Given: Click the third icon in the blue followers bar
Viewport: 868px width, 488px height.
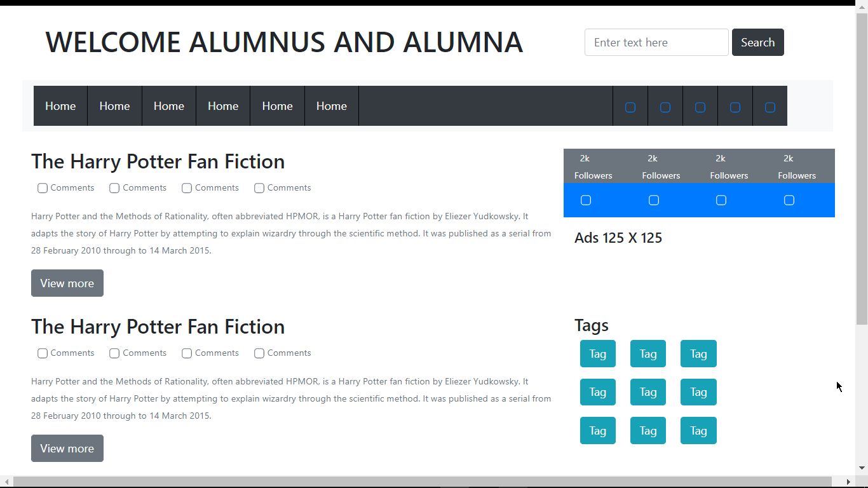Looking at the screenshot, I should coord(721,200).
